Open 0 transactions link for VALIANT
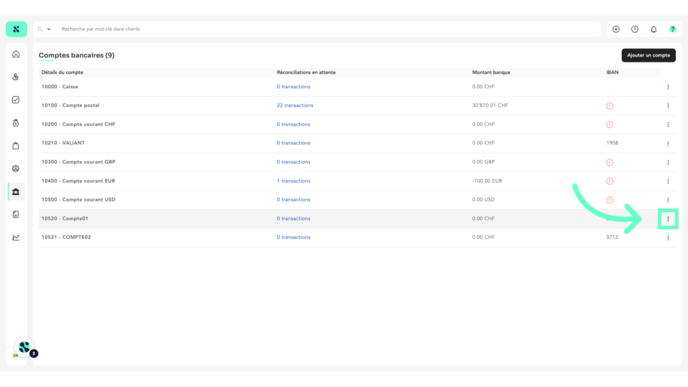 294,143
